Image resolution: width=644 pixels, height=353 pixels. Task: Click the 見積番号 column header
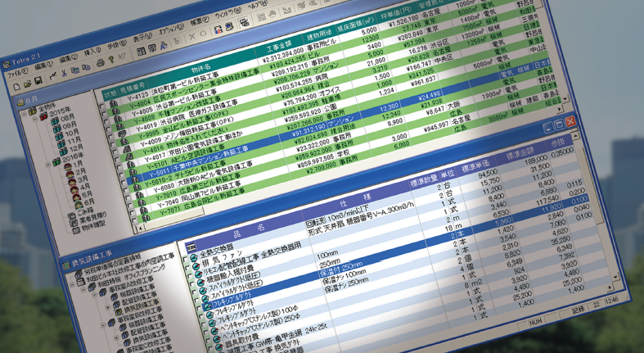[132, 87]
